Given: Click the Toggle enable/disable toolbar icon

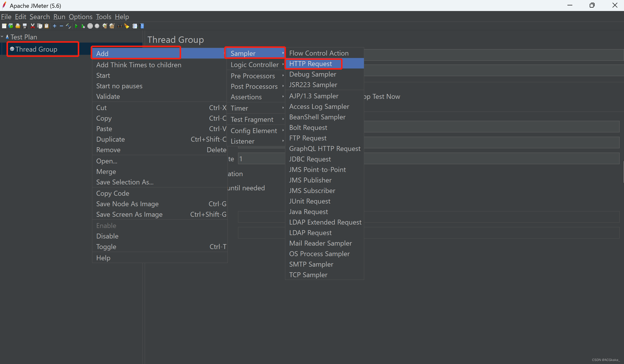Looking at the screenshot, I should [68, 26].
